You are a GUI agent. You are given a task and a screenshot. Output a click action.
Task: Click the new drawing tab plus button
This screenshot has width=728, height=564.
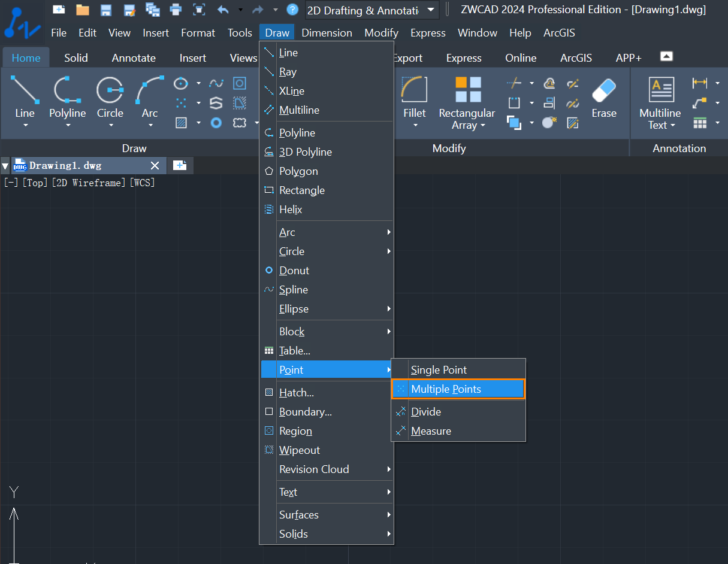point(180,166)
